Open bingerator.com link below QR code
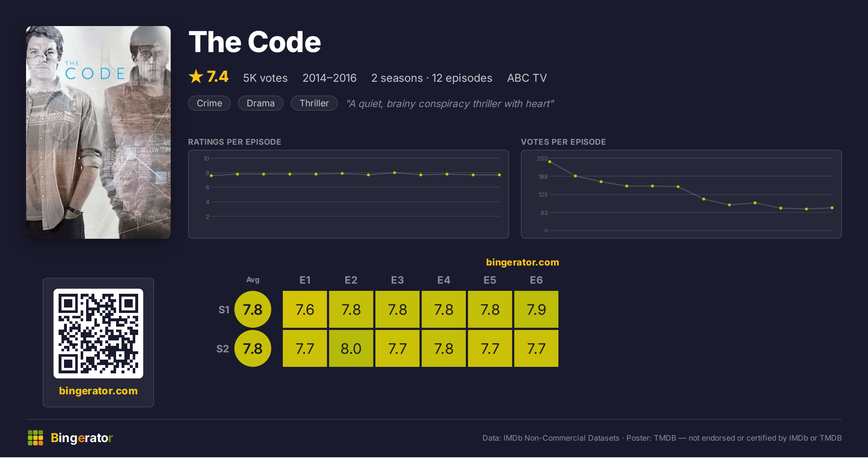The image size is (868, 458). 98,391
